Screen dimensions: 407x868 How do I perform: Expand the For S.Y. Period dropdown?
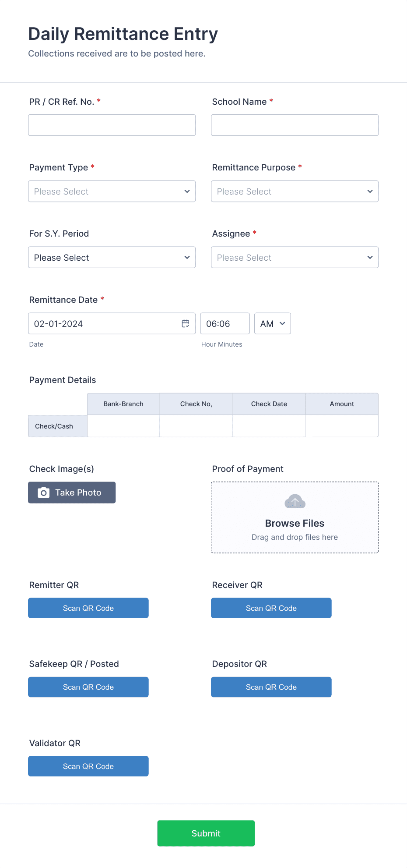[x=112, y=258]
